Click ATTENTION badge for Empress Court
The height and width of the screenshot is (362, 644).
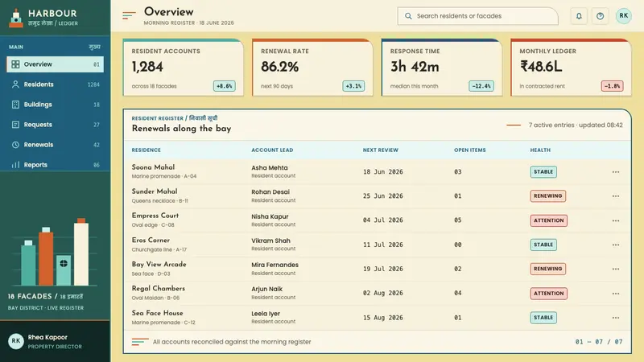coord(549,220)
